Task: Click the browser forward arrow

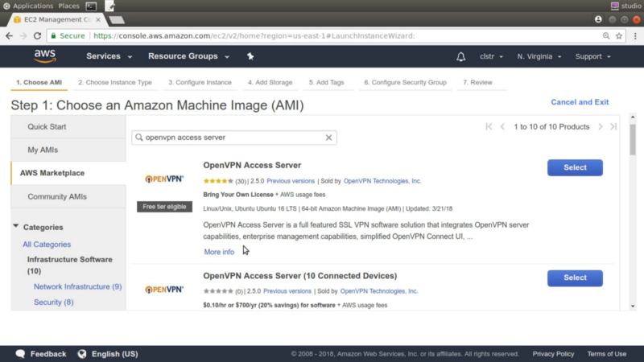Action: pos(23,35)
